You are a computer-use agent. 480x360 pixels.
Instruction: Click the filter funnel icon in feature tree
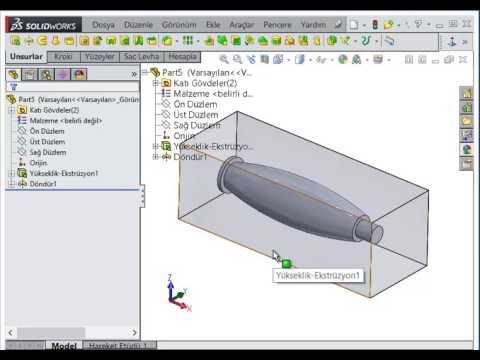click(14, 87)
